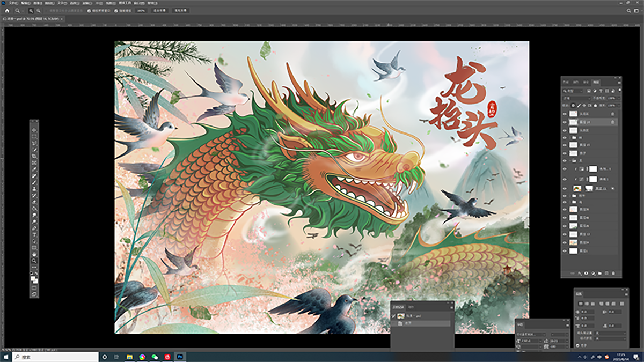Click the 填充屏幕 button

coord(181,11)
